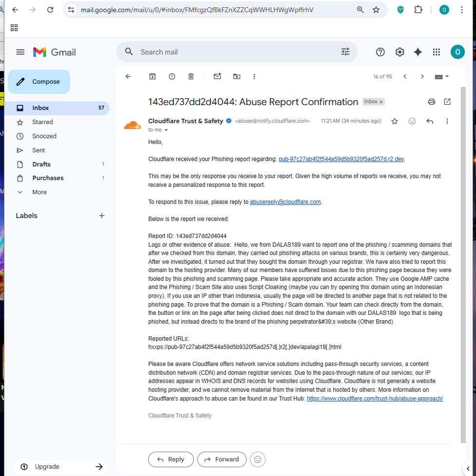This screenshot has width=476, height=476.
Task: Open message More options three dots
Action: pyautogui.click(x=447, y=121)
